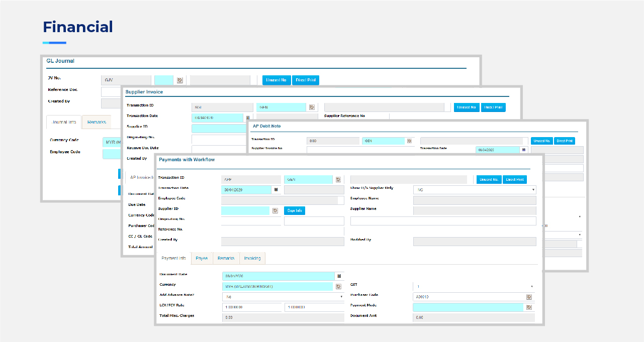The image size is (644, 342).
Task: Switch to the Payee tab
Action: click(x=202, y=258)
